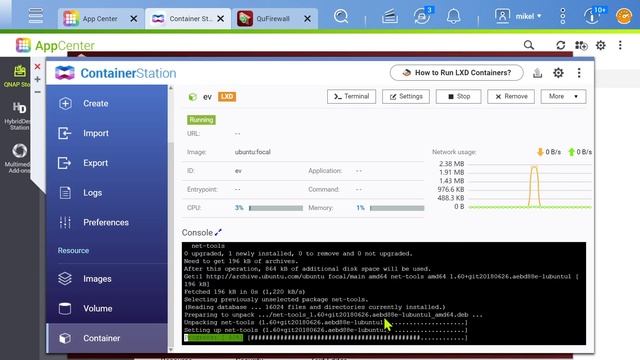The height and width of the screenshot is (360, 640).
Task: Open the Export menu item
Action: (107, 163)
